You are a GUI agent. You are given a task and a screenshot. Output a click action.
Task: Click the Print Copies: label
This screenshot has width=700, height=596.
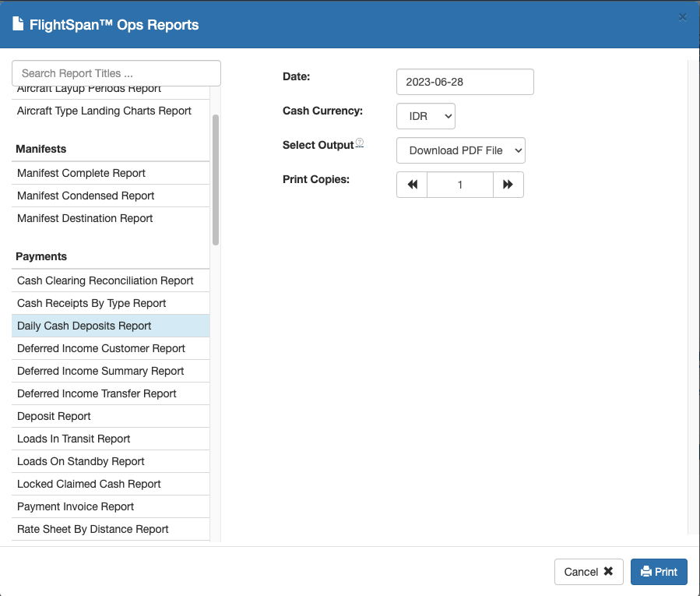315,179
